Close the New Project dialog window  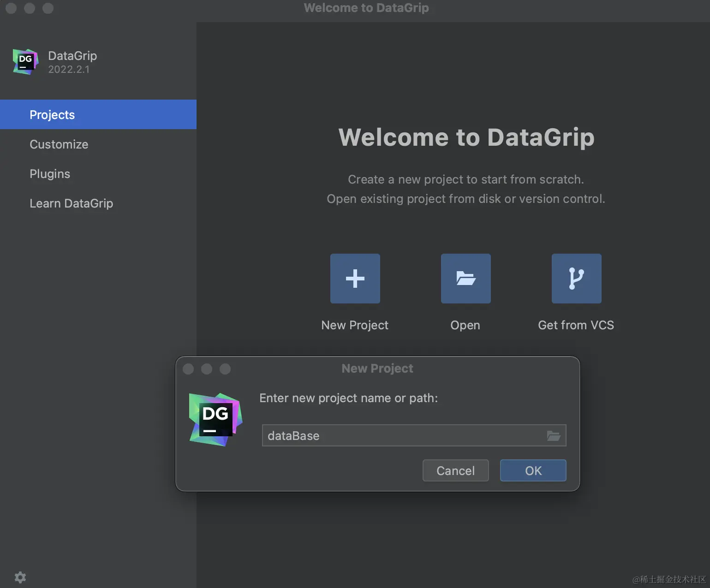(188, 369)
